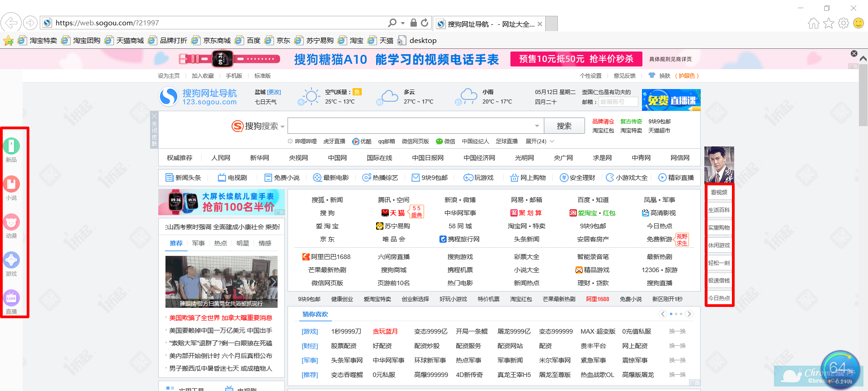The width and height of the screenshot is (868, 391).
Task: Click the smiley feedback icon
Action: (x=859, y=23)
